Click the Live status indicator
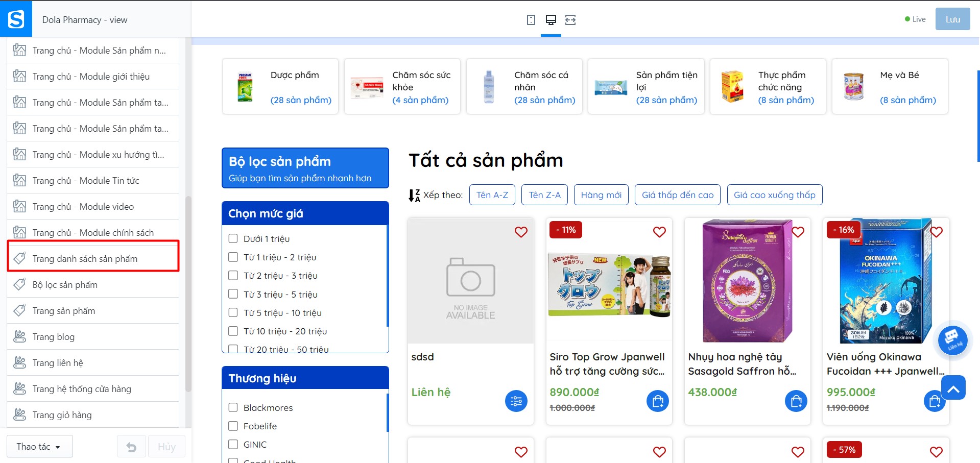The image size is (980, 463). (915, 19)
